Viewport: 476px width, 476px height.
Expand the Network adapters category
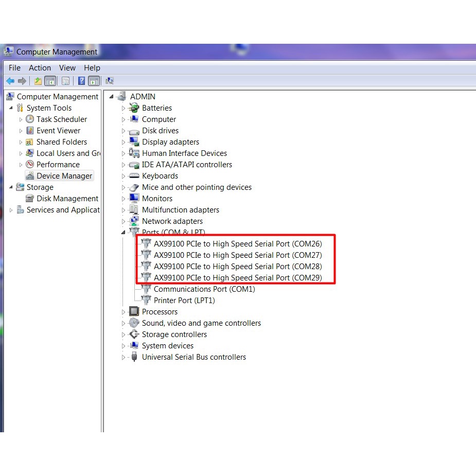[124, 221]
